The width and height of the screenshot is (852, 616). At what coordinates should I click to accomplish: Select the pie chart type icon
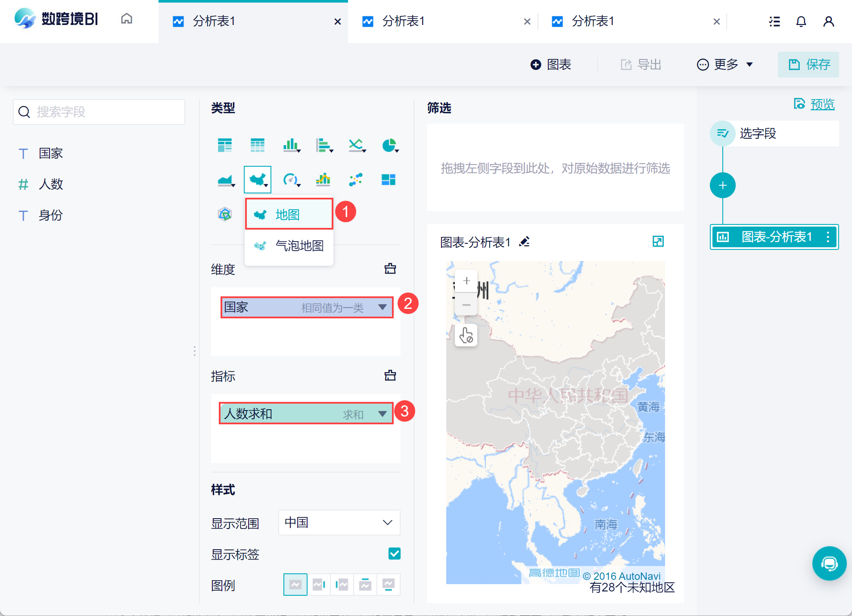click(389, 146)
